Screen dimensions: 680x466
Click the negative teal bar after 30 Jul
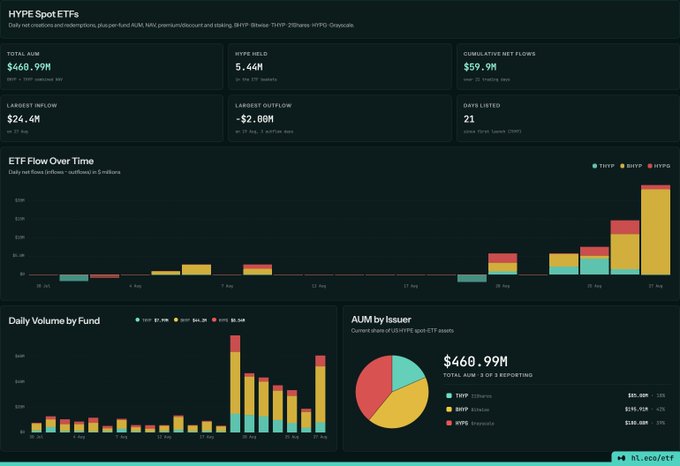tap(74, 278)
